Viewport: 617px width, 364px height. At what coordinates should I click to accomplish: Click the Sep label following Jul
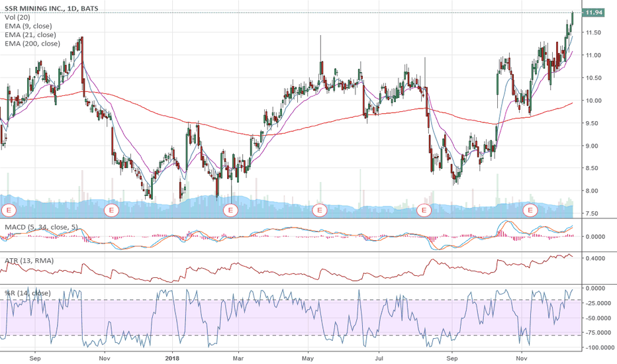click(x=452, y=359)
